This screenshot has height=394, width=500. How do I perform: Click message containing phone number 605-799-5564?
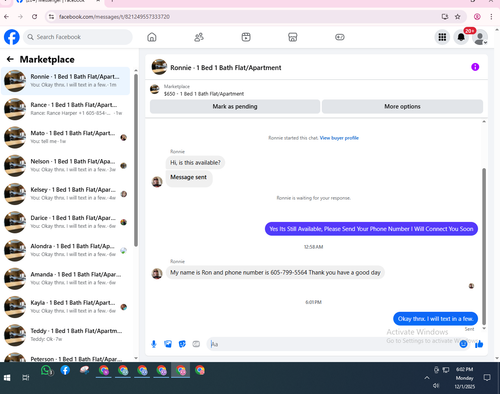pos(275,272)
